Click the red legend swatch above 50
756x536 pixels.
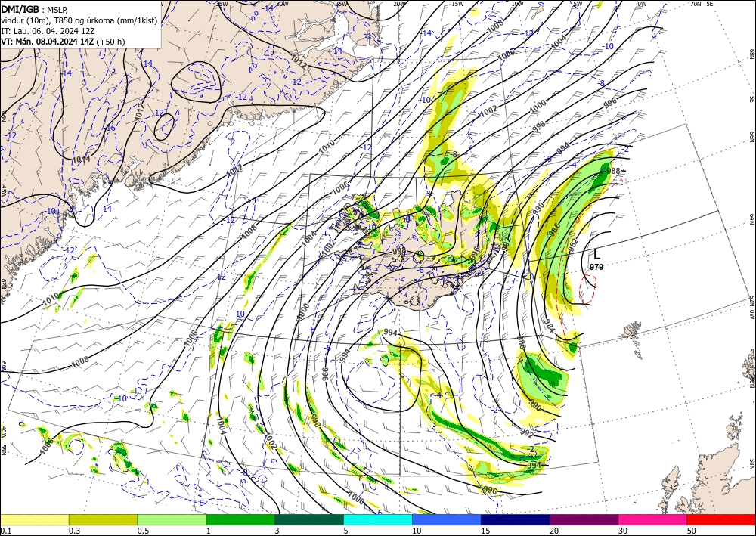point(721,519)
